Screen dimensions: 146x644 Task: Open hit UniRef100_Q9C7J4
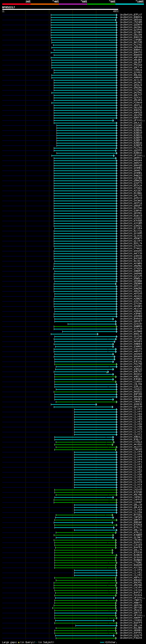tap(131, 67)
